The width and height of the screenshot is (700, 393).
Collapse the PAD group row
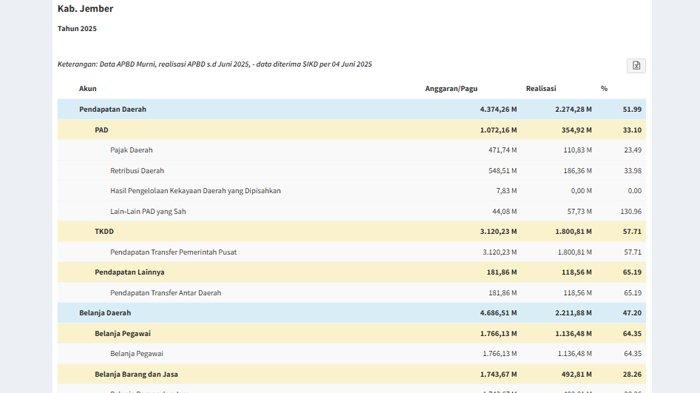click(351, 130)
